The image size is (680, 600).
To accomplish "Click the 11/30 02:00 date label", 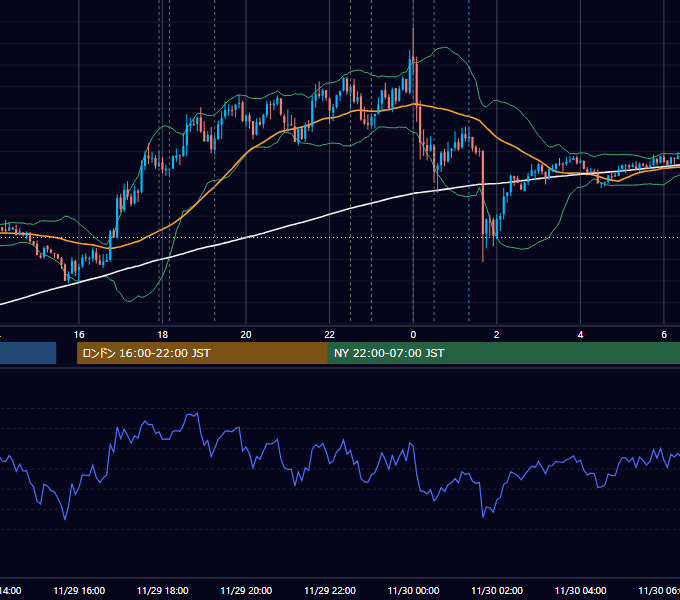I will pyautogui.click(x=497, y=590).
